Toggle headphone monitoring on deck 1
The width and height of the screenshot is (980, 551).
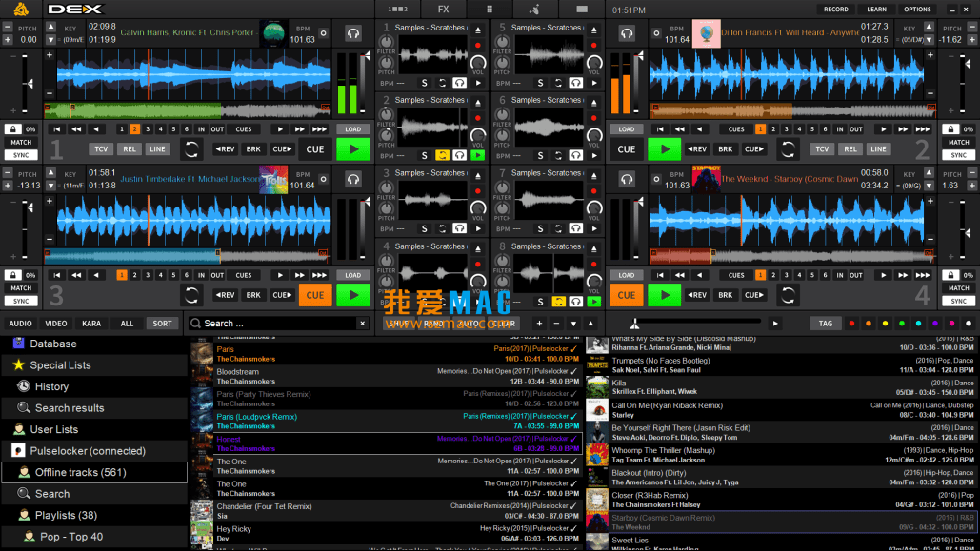353,33
